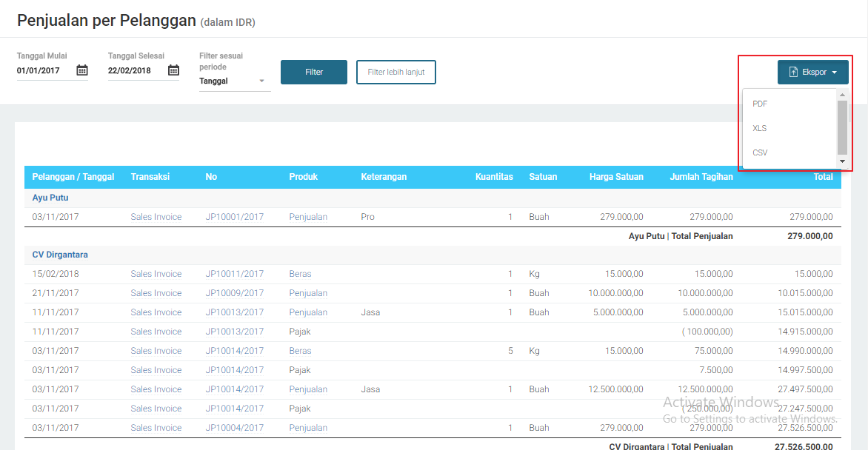Open invoice number JP10009/2017
This screenshot has height=450, width=868.
pyautogui.click(x=235, y=294)
